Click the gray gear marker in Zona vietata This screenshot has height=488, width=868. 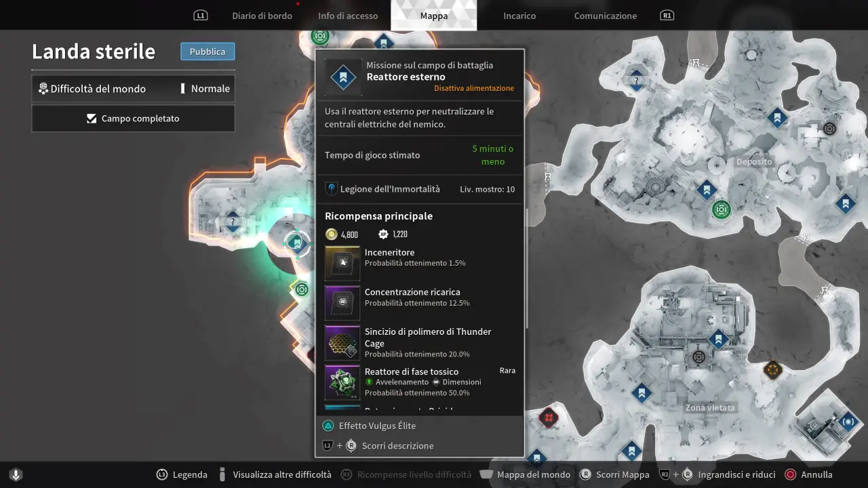pos(698,357)
